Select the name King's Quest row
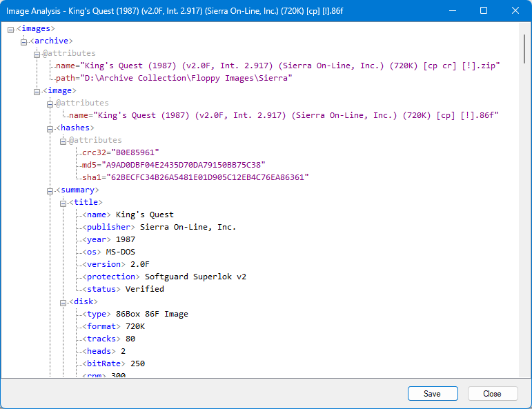This screenshot has width=532, height=409. click(x=128, y=215)
